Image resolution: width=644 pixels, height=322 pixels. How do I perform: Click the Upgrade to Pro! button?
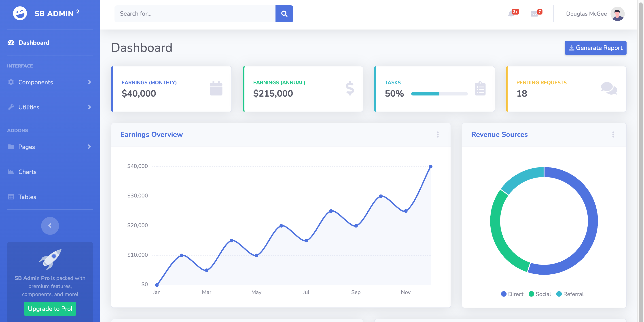pos(50,309)
